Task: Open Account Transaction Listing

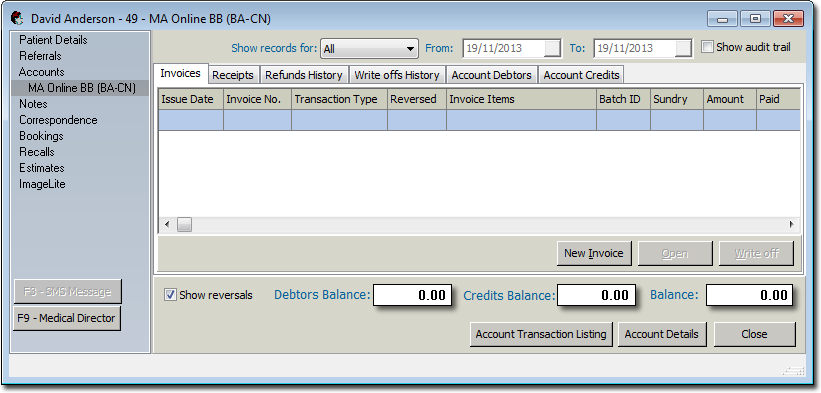Action: [x=541, y=334]
